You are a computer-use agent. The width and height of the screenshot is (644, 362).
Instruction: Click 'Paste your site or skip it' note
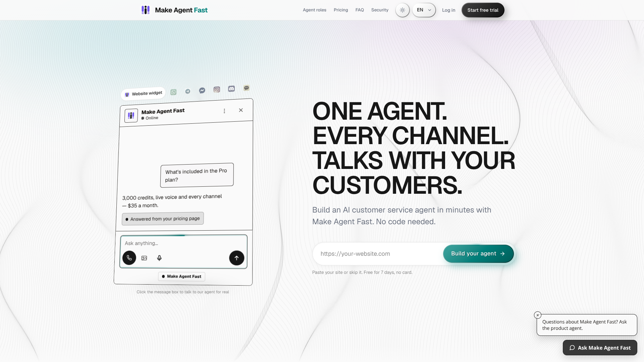(x=362, y=272)
